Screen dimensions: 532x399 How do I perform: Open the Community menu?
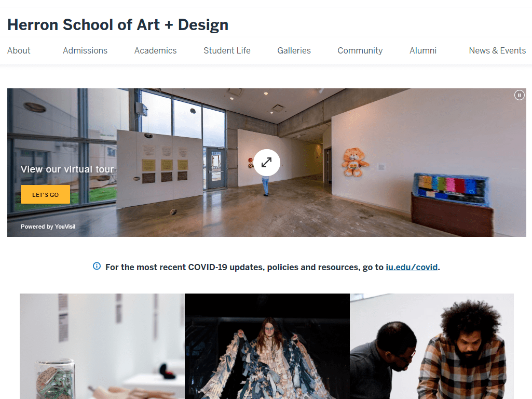[360, 50]
